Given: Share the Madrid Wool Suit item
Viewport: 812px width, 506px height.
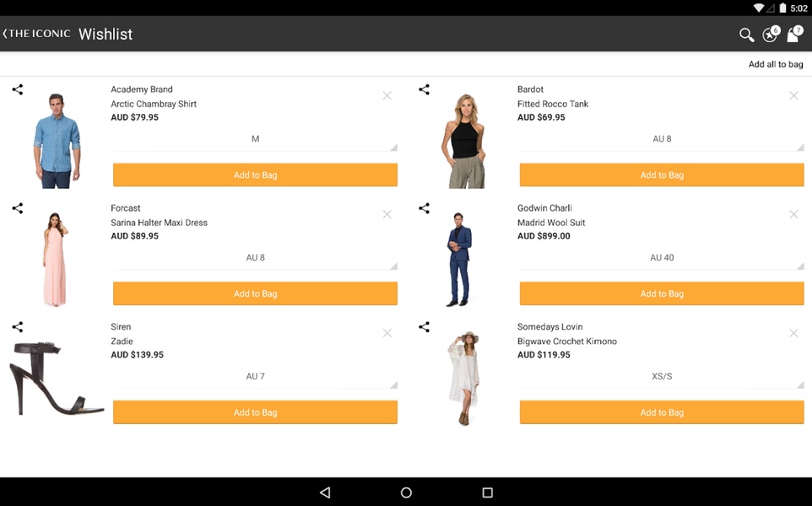Looking at the screenshot, I should (x=424, y=208).
